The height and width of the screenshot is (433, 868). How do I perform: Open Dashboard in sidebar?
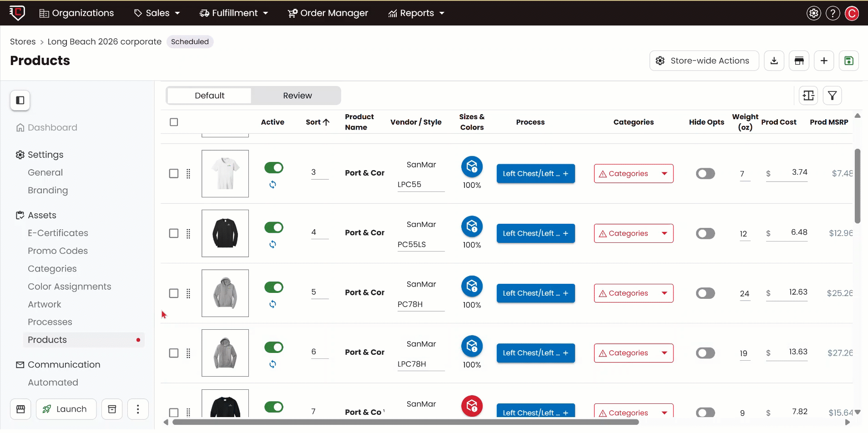click(52, 127)
